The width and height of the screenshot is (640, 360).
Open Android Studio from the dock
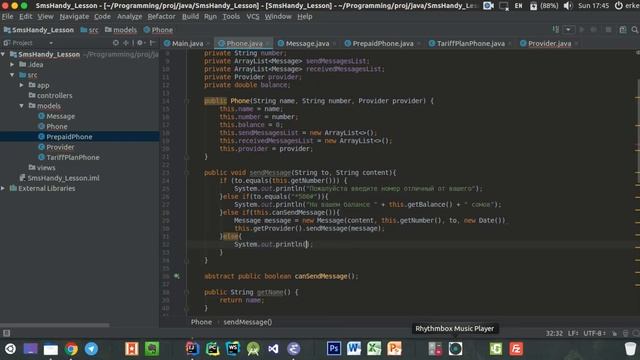[x=253, y=349]
